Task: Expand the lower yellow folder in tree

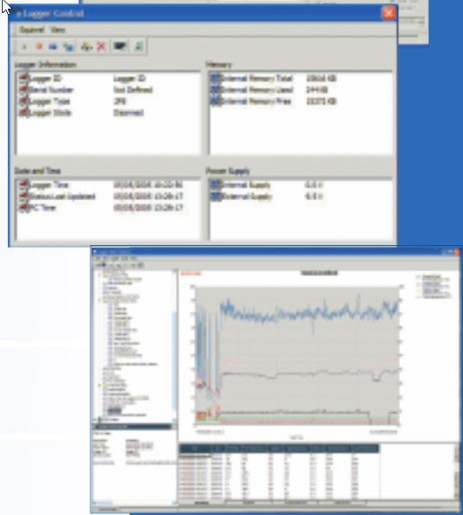Action: (x=100, y=385)
